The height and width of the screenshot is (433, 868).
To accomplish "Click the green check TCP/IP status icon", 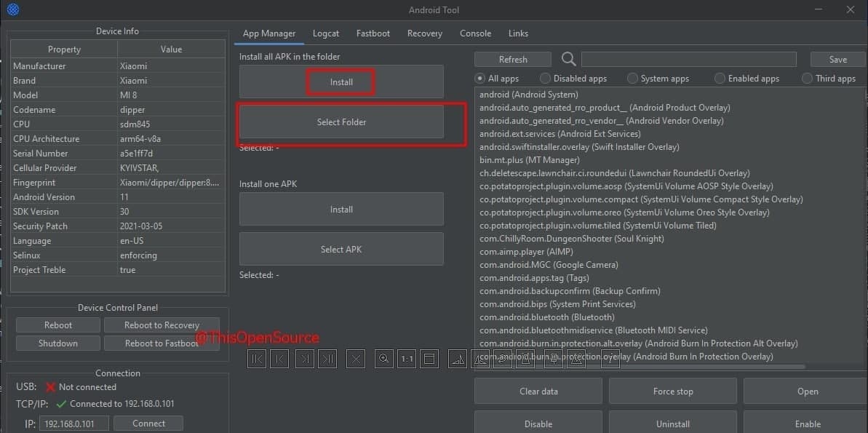I will pos(61,404).
